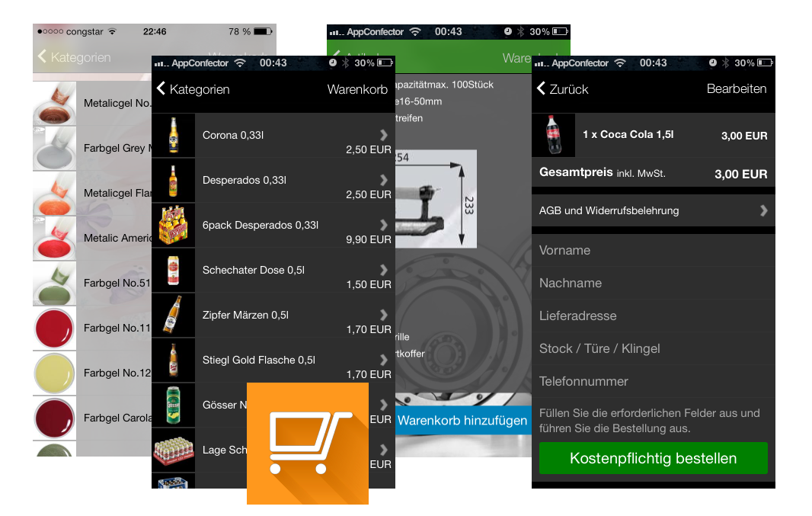Tap the Kategorien back link in the gel list
Image resolution: width=812 pixels, height=516 pixels.
tap(74, 57)
